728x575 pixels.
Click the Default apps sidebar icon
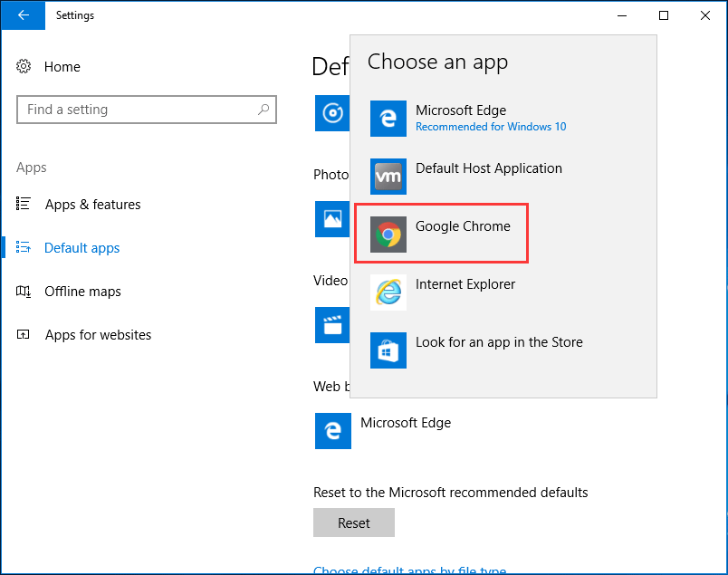24,247
